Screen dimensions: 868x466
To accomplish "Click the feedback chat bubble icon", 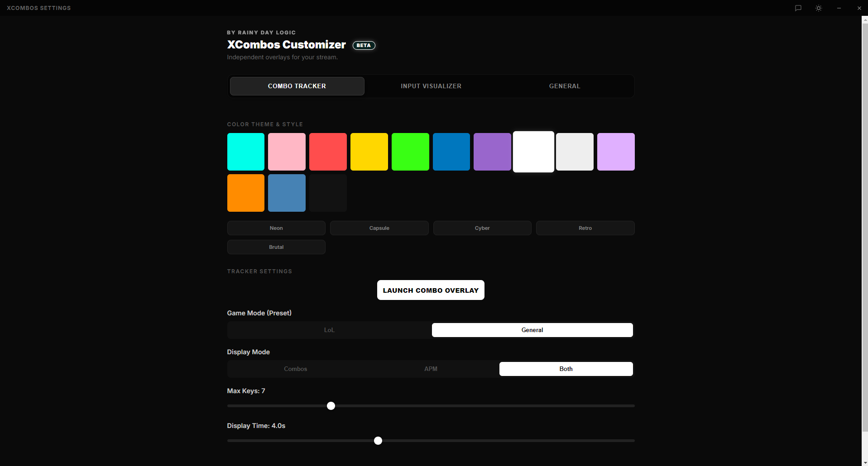I will [798, 8].
